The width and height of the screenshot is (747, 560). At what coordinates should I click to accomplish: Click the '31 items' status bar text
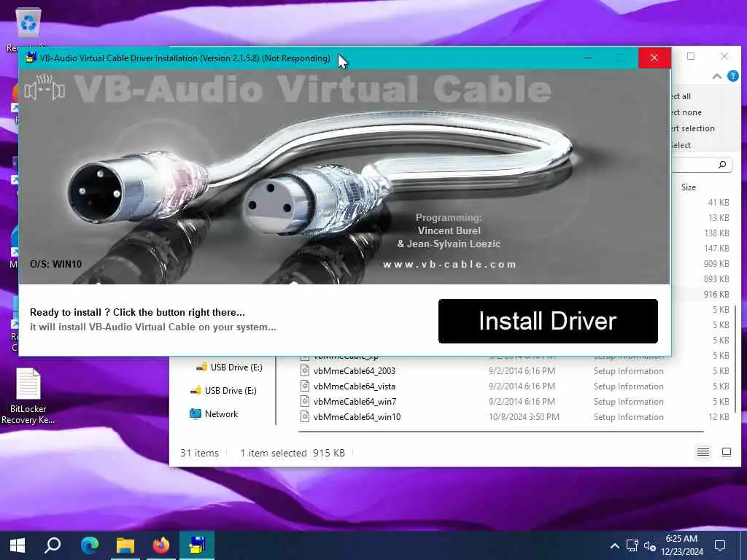coord(199,453)
